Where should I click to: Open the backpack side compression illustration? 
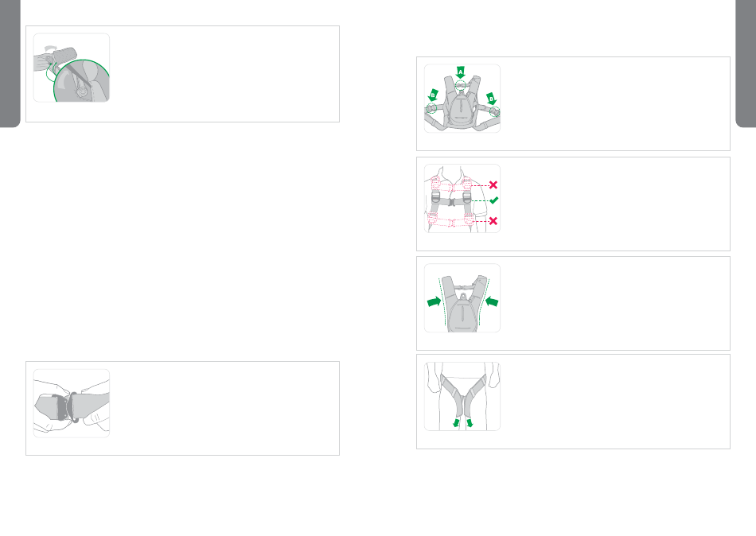[x=462, y=298]
